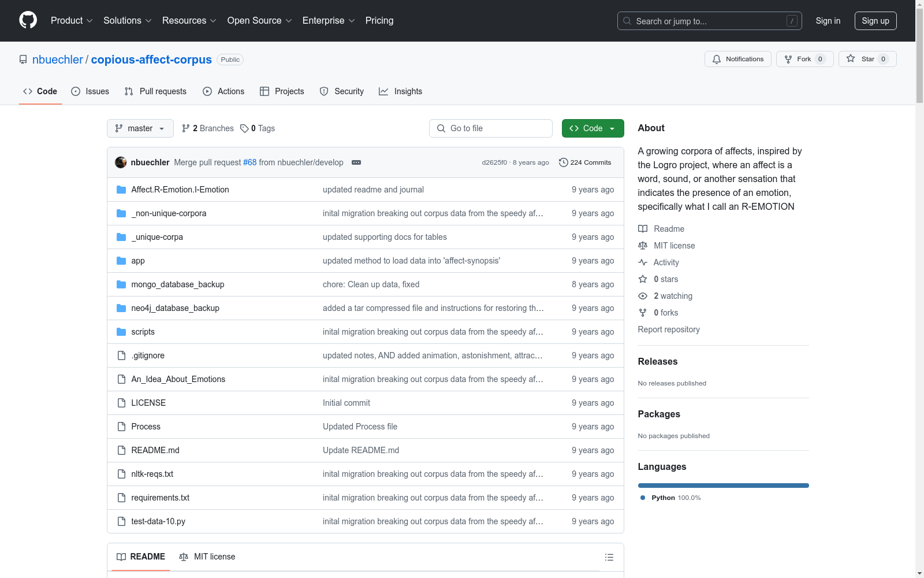
Task: Open the Projects tab
Action: (x=282, y=91)
